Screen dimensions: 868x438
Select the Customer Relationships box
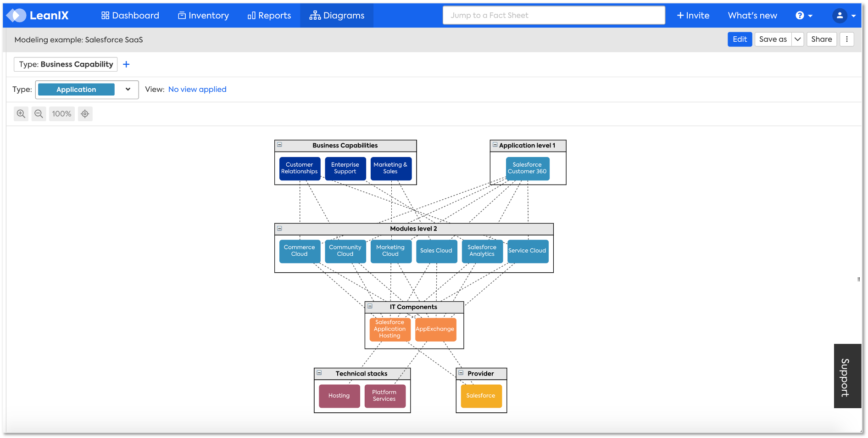point(300,168)
